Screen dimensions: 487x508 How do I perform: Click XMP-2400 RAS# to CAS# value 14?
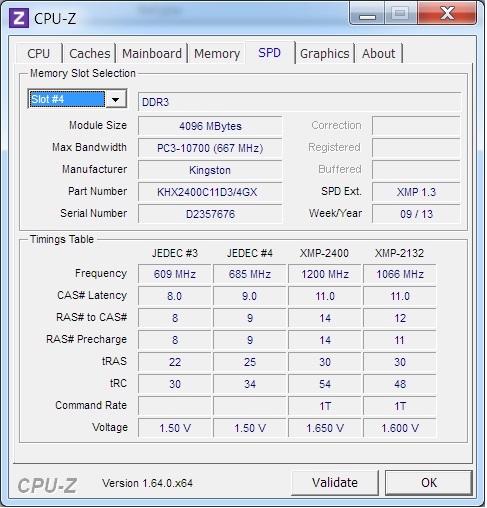click(325, 318)
